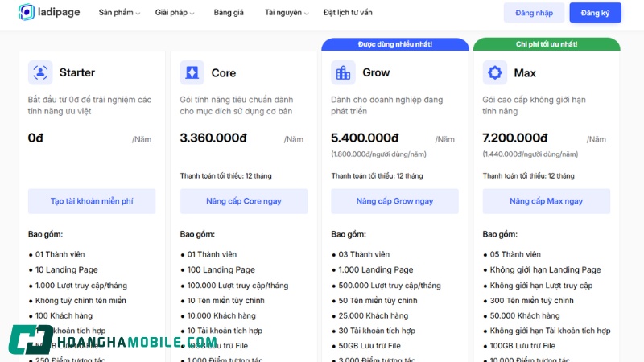This screenshot has width=644, height=362.
Task: Click Nâng cấp Grow ngay
Action: pos(394,201)
